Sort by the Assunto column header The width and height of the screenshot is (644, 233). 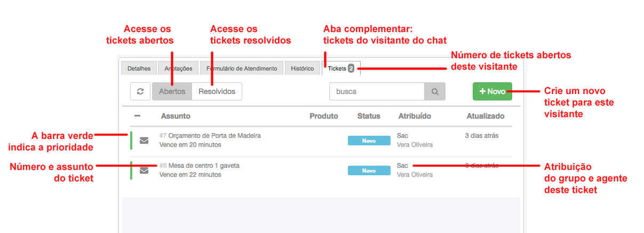[x=176, y=116]
